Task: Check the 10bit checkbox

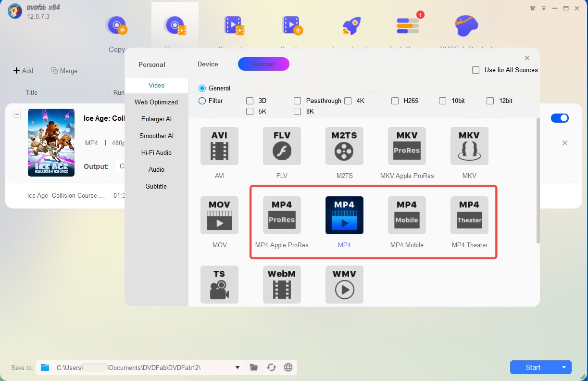Action: [443, 101]
